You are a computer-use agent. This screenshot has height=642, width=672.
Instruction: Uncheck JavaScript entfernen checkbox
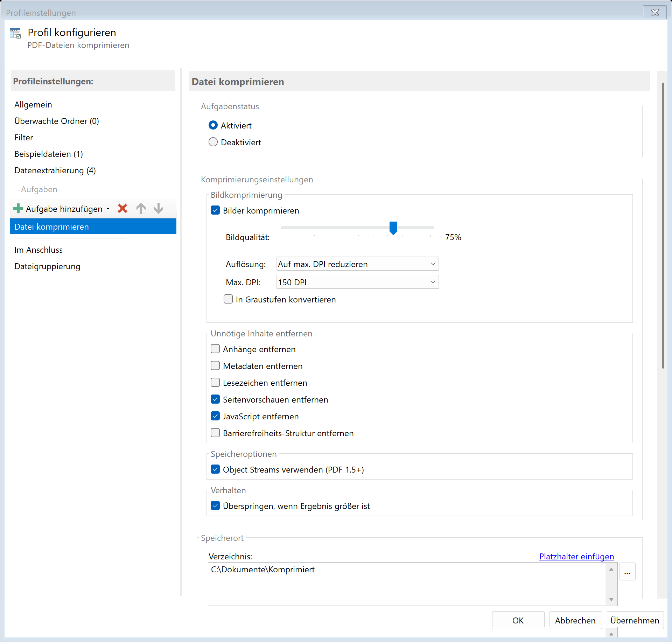(x=215, y=416)
